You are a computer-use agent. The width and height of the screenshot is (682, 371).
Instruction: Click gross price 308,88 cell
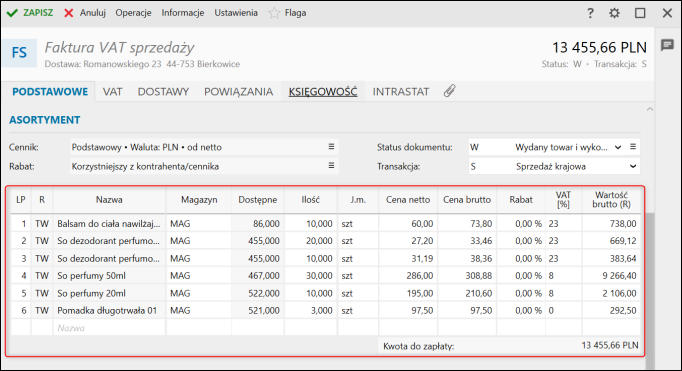pyautogui.click(x=467, y=276)
